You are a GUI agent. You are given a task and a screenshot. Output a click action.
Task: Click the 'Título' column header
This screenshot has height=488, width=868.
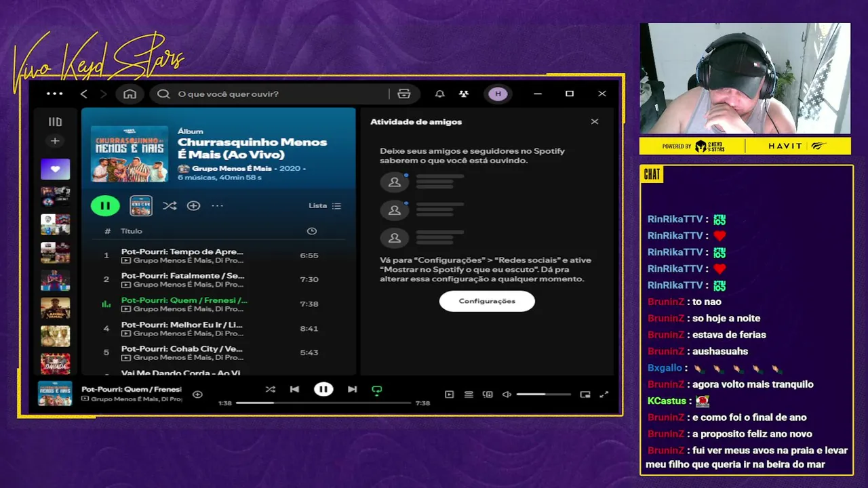coord(132,231)
